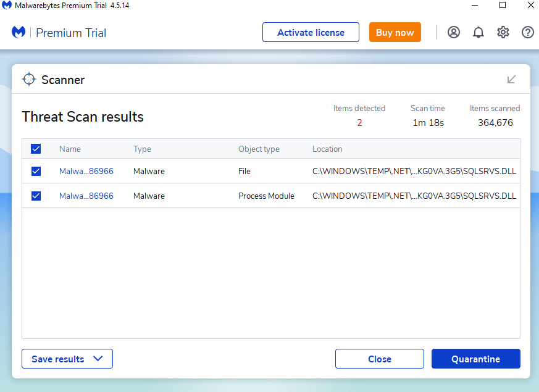The image size is (539, 392).
Task: Open threat name link in Process Module row
Action: pyautogui.click(x=86, y=196)
